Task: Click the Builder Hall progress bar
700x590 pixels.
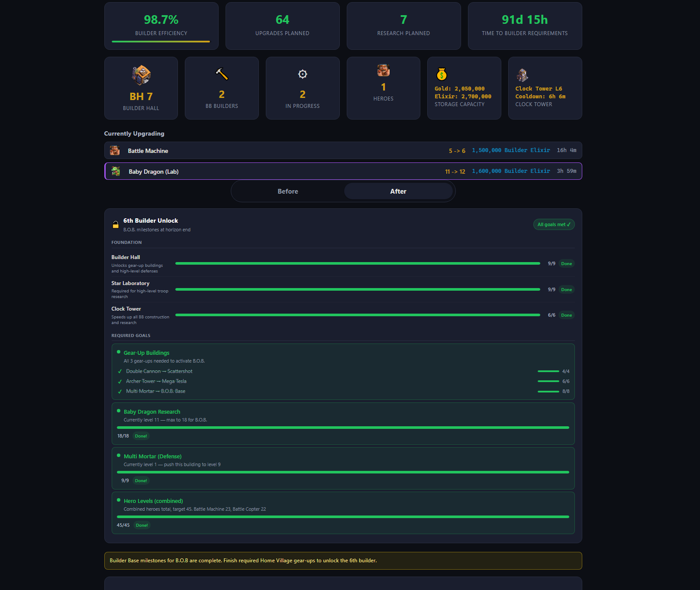Action: click(x=358, y=263)
